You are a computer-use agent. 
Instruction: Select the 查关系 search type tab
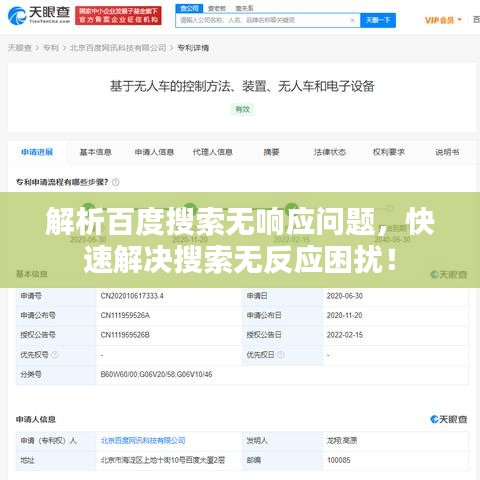click(x=244, y=8)
